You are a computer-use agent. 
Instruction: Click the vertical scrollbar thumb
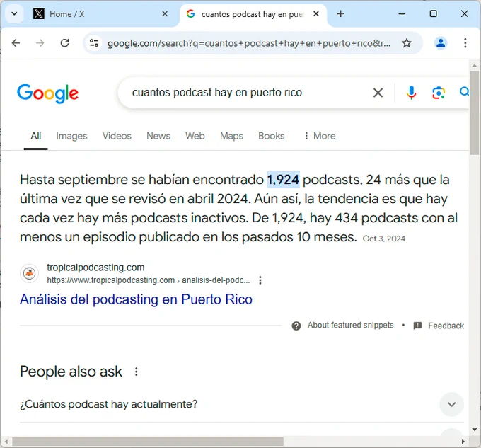click(475, 113)
